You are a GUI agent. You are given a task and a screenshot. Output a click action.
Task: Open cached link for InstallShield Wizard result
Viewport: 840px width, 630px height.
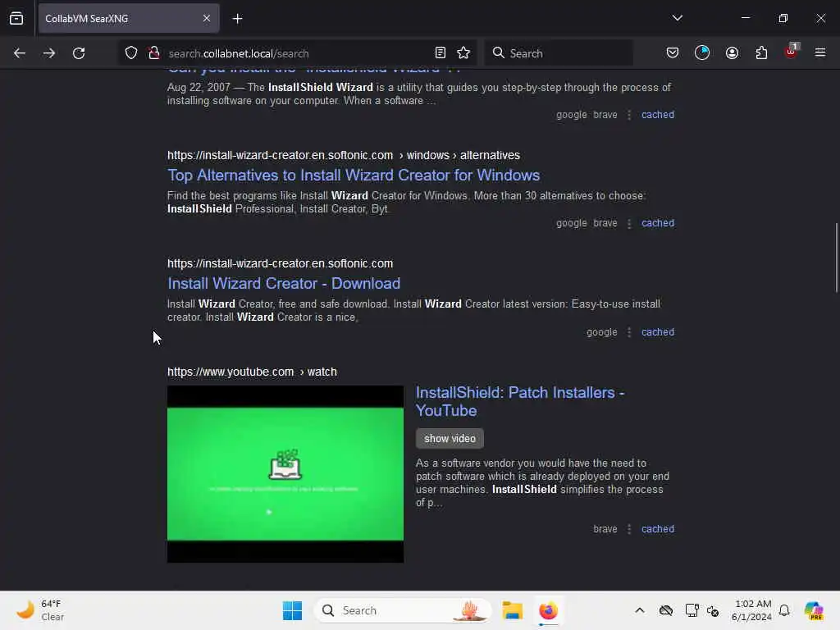pos(658,115)
